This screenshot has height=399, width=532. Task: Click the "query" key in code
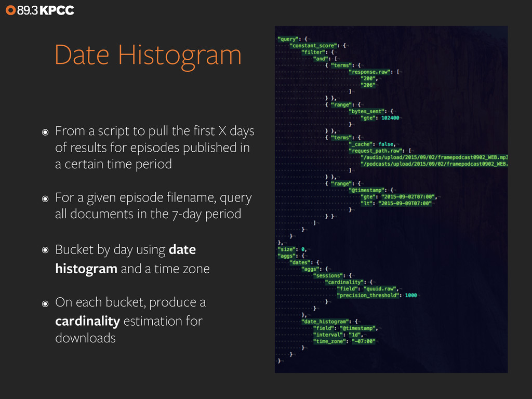[x=288, y=39]
